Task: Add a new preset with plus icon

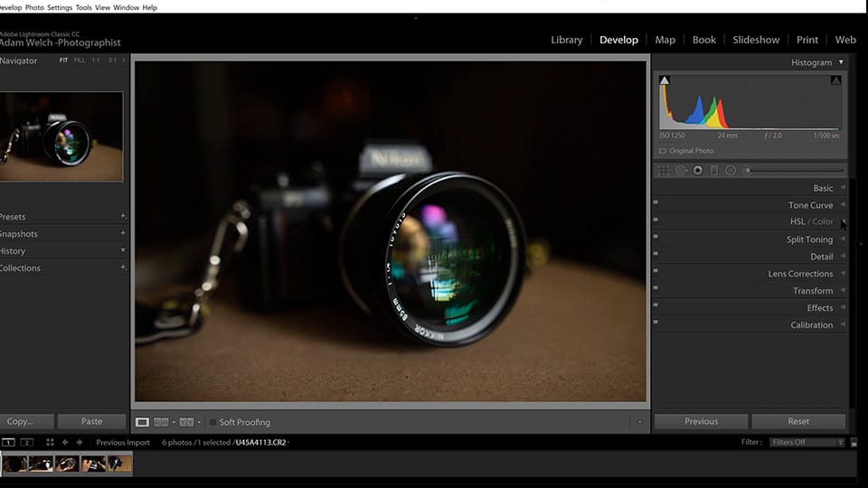Action: tap(123, 216)
